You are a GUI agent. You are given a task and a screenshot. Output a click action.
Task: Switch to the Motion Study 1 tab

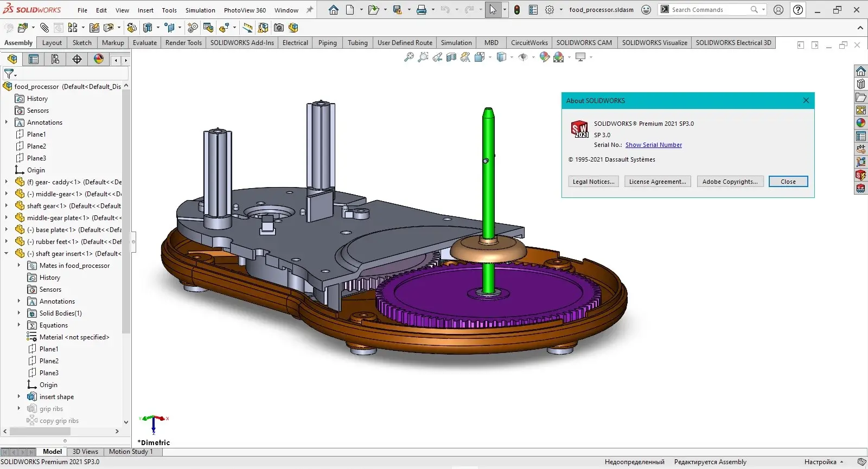[131, 452]
